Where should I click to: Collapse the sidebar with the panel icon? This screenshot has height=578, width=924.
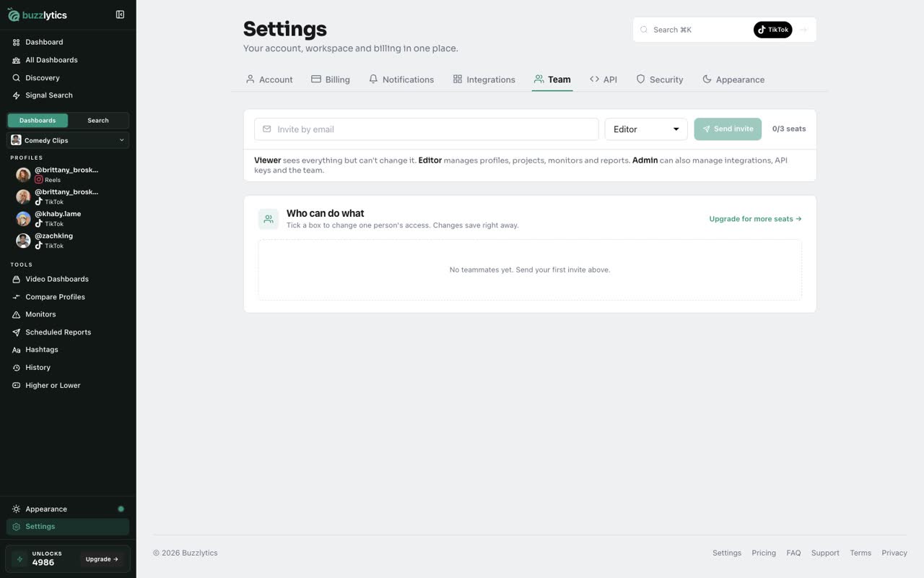coord(120,14)
